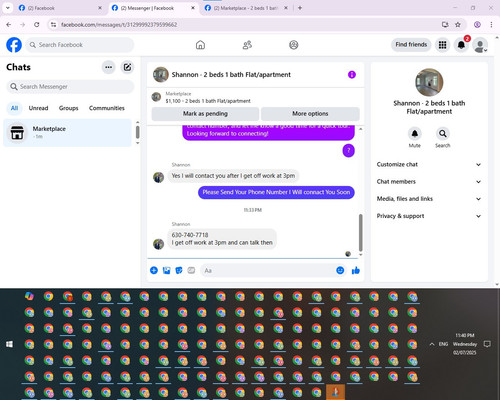500x400 pixels.
Task: Switch to the (2) Facebook browser tab
Action: tap(60, 8)
